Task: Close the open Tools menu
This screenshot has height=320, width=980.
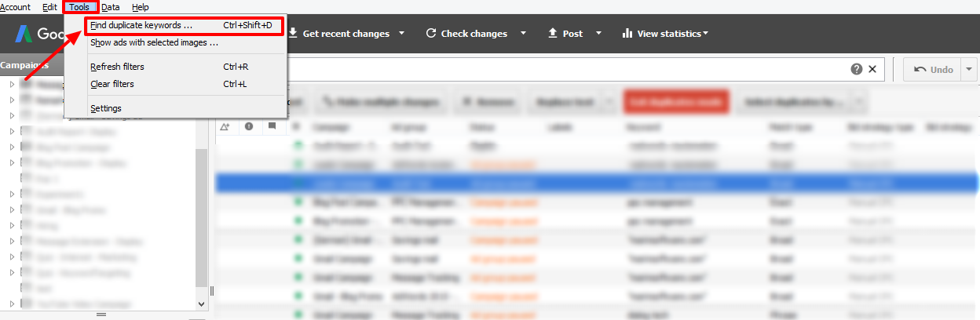Action: pos(79,7)
